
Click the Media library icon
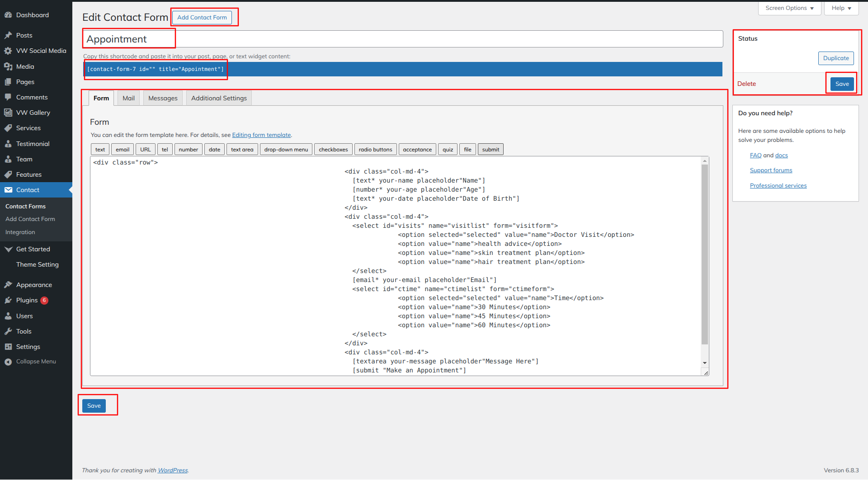coord(8,66)
